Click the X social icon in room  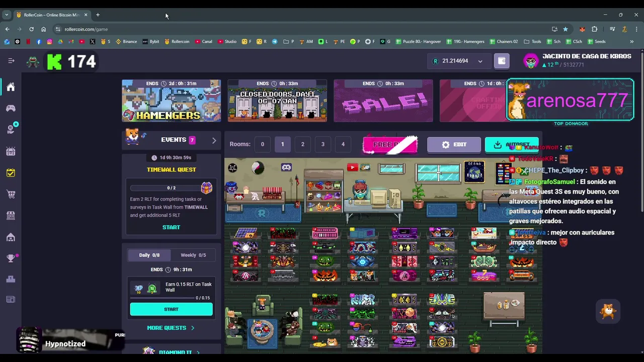point(232,167)
